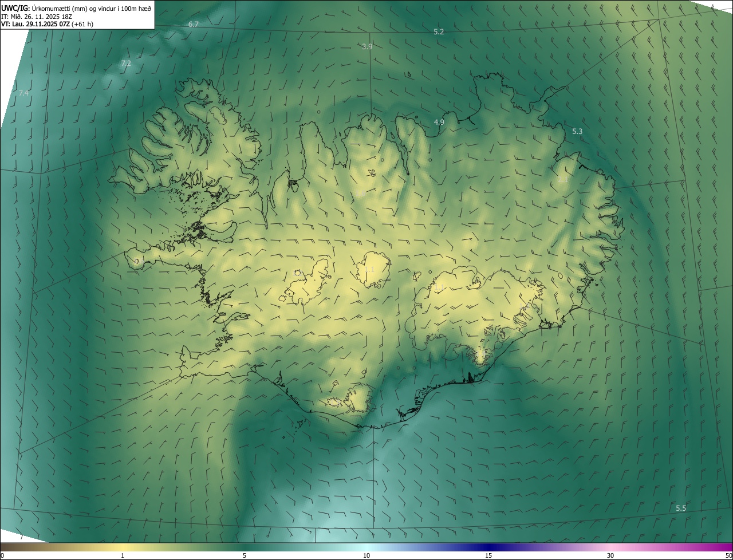Click the 7.2 value label on the map

[126, 64]
